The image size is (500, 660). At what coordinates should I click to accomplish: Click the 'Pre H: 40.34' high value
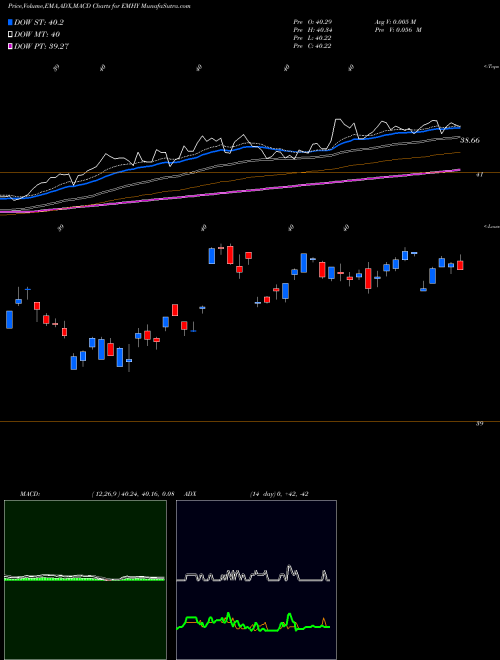312,30
